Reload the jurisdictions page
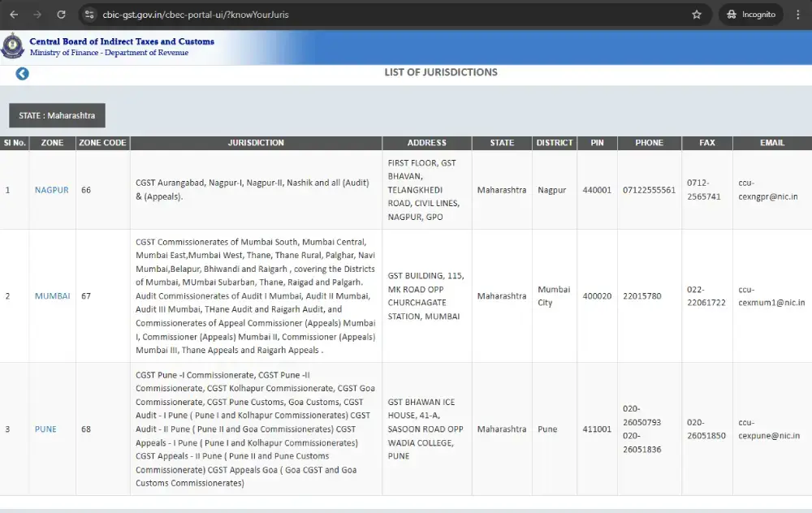812x513 pixels. pyautogui.click(x=61, y=14)
